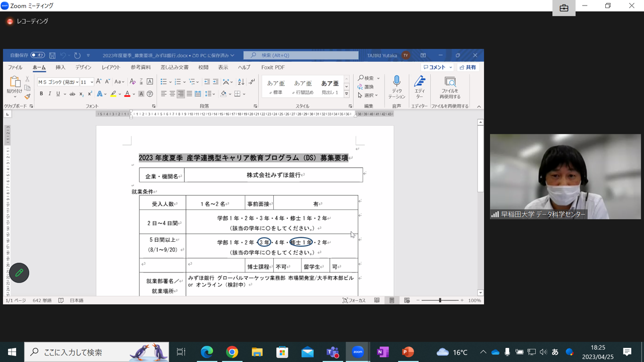Open line spacing options dropdown
The width and height of the screenshot is (644, 362).
[210, 94]
